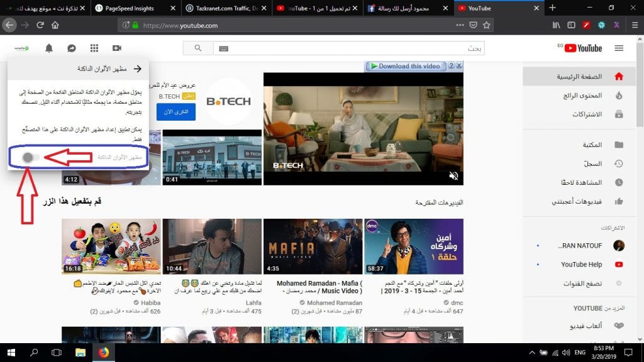
Task: Click Mohamed Ramadan - Mafia video title
Action: 319,287
